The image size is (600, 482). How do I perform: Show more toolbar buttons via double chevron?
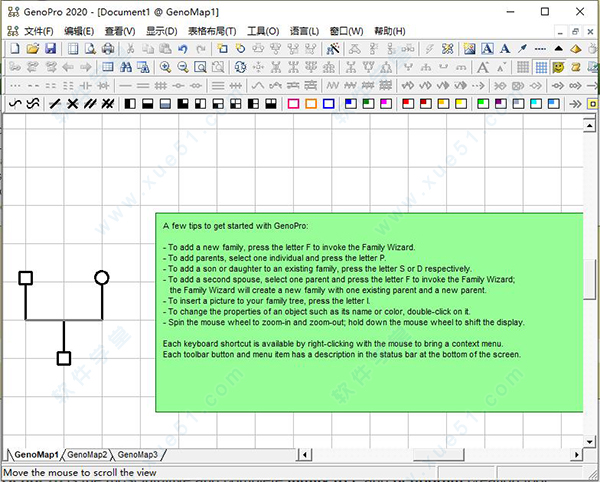click(x=575, y=104)
